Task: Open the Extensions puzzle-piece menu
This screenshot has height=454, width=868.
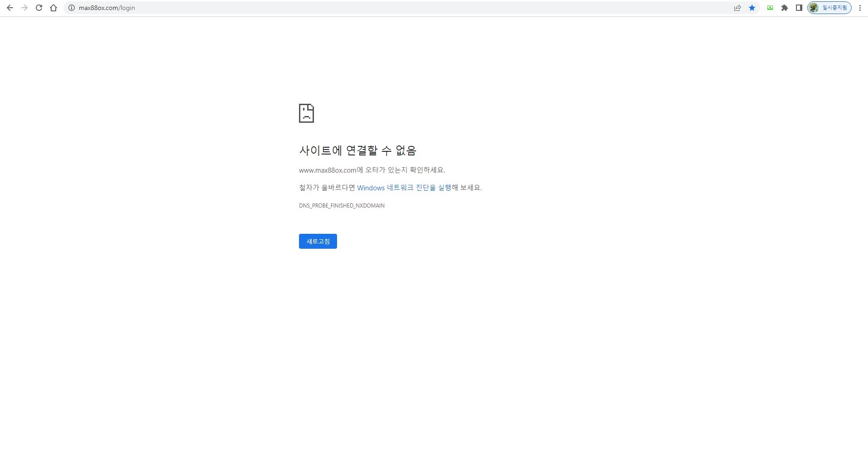Action: [785, 8]
